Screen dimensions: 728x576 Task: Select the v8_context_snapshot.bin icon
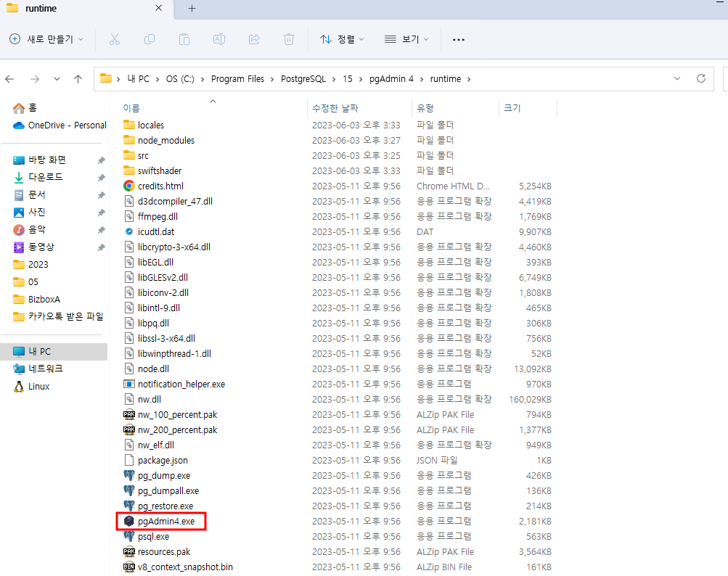click(129, 567)
